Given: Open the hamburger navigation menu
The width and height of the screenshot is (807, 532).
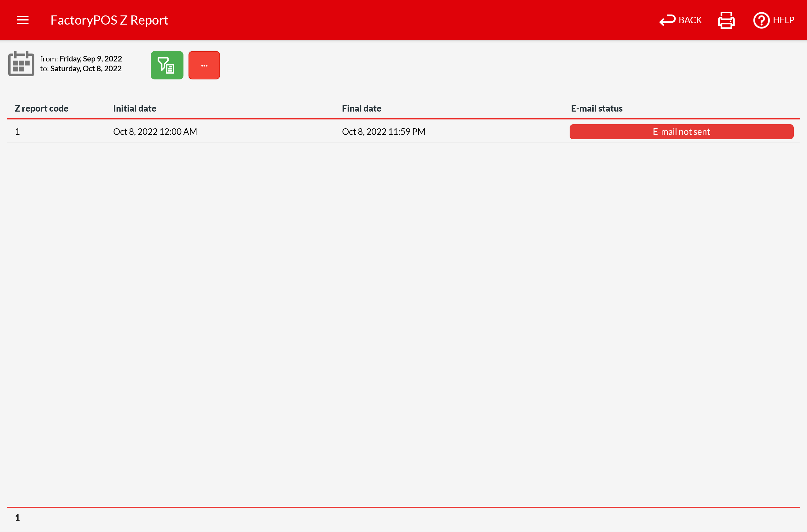Looking at the screenshot, I should point(22,20).
